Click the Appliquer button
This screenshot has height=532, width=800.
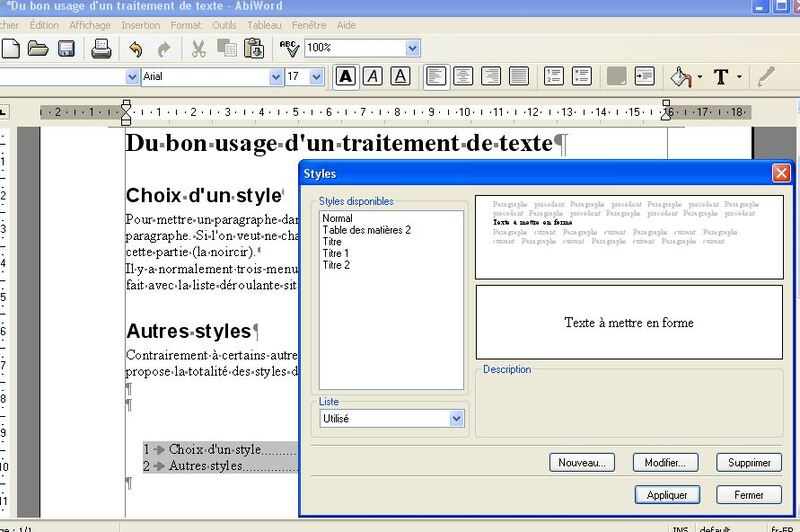[x=667, y=495]
